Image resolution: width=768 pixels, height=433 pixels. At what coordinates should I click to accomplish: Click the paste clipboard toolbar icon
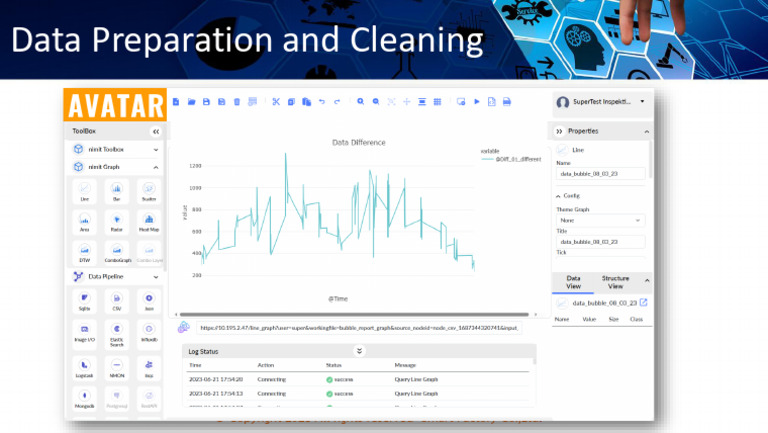(x=307, y=102)
